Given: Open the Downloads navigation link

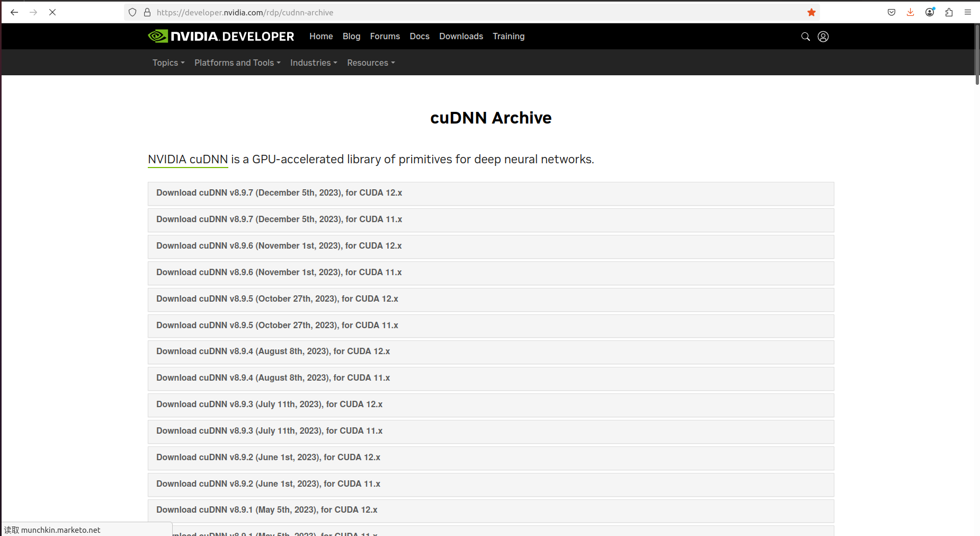Looking at the screenshot, I should pyautogui.click(x=461, y=36).
